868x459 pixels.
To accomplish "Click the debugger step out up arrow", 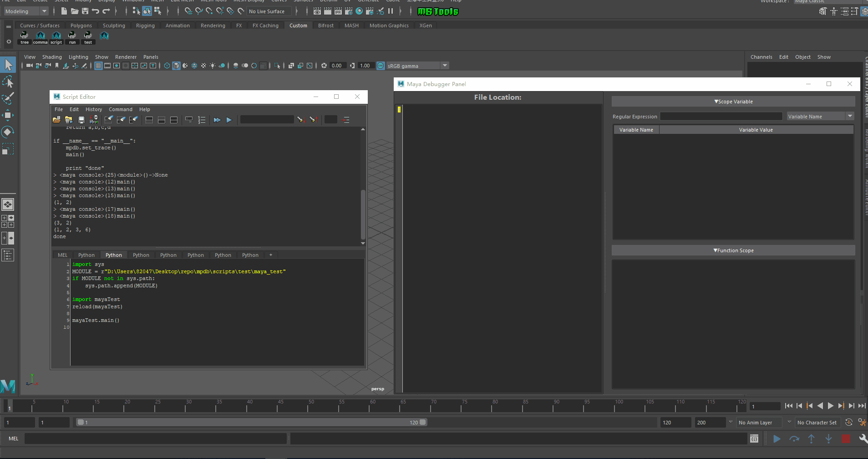I will (x=812, y=439).
